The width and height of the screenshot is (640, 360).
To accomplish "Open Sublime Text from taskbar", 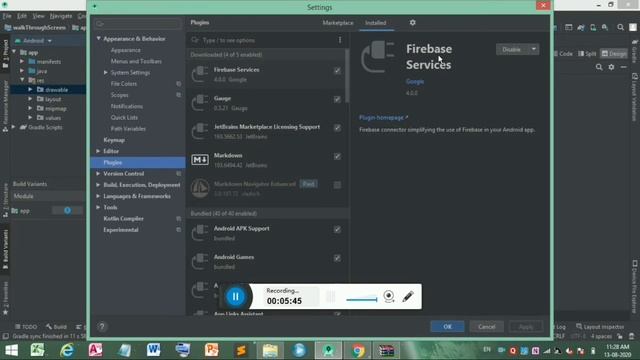I will 241,350.
